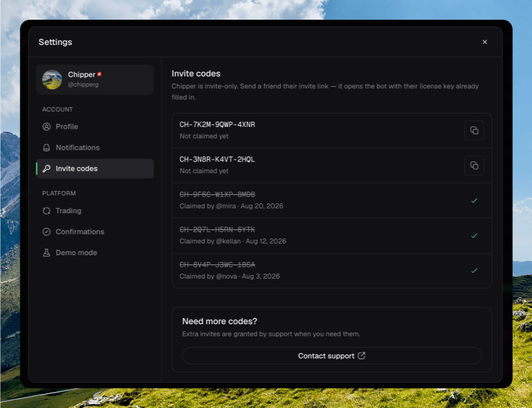Image resolution: width=532 pixels, height=408 pixels.
Task: Click the checkmark for code claimed by @nova
Action: 474,271
